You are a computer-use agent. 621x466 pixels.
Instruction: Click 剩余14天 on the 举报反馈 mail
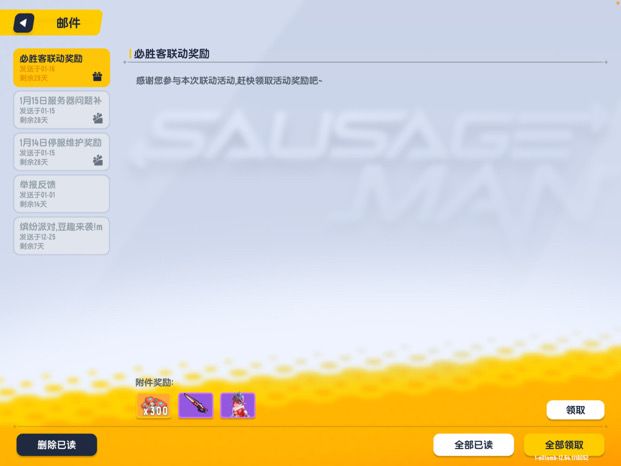coord(33,204)
